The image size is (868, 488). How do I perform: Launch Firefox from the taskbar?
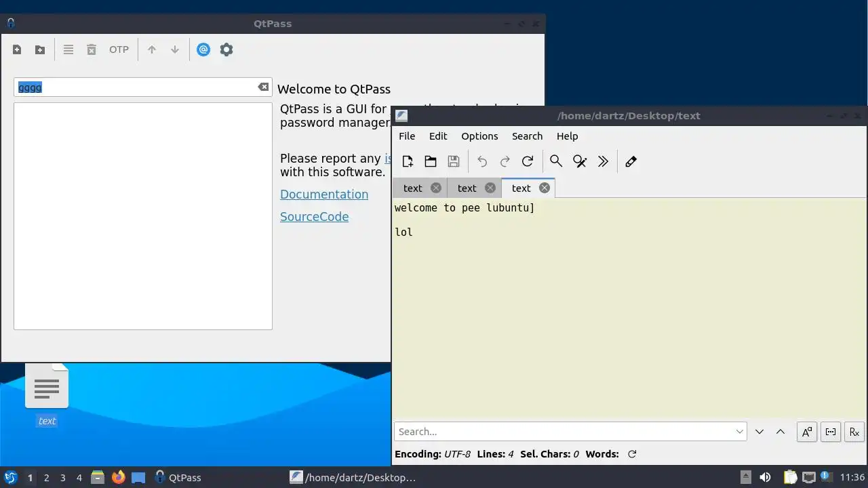118,477
